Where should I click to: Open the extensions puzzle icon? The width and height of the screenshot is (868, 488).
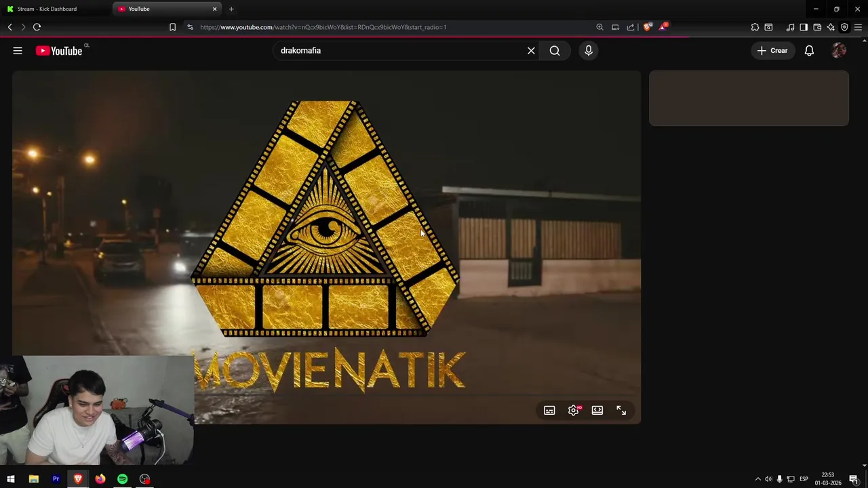pyautogui.click(x=755, y=27)
